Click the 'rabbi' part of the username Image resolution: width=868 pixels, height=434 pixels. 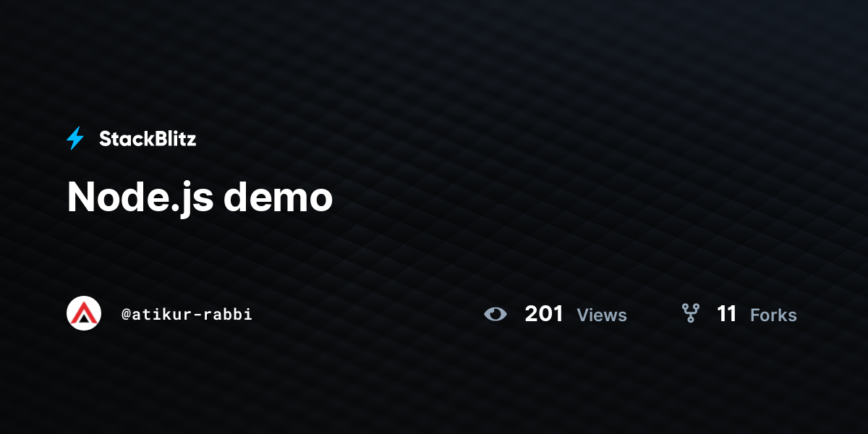tap(232, 314)
